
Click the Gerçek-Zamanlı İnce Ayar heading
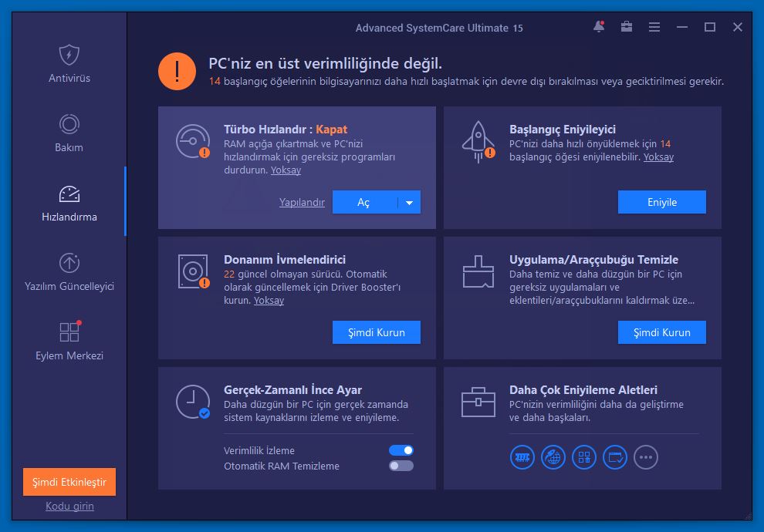292,390
